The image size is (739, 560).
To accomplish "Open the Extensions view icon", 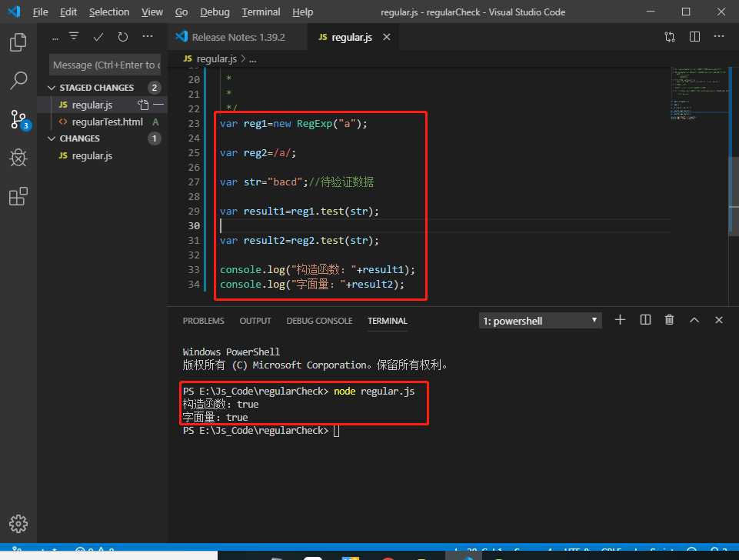I will click(18, 197).
